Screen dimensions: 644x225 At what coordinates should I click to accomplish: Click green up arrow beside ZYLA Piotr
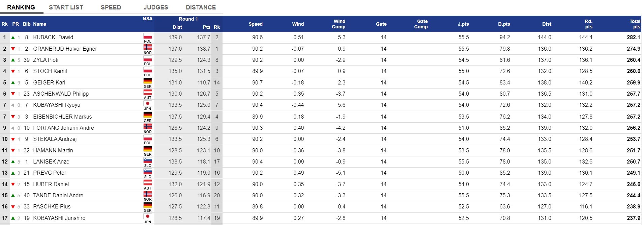[x=13, y=60]
